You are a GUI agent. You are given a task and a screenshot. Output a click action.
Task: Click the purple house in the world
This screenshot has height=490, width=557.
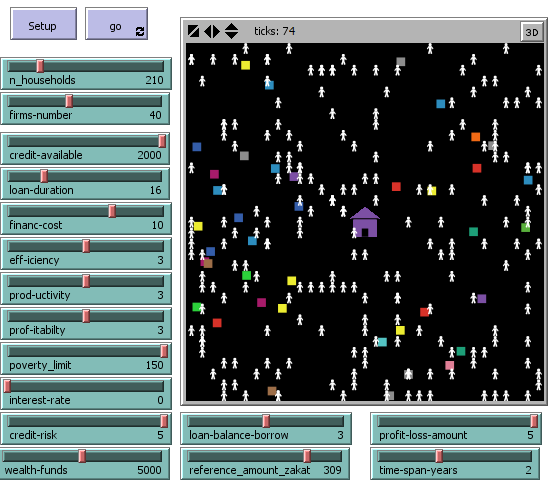click(x=365, y=222)
